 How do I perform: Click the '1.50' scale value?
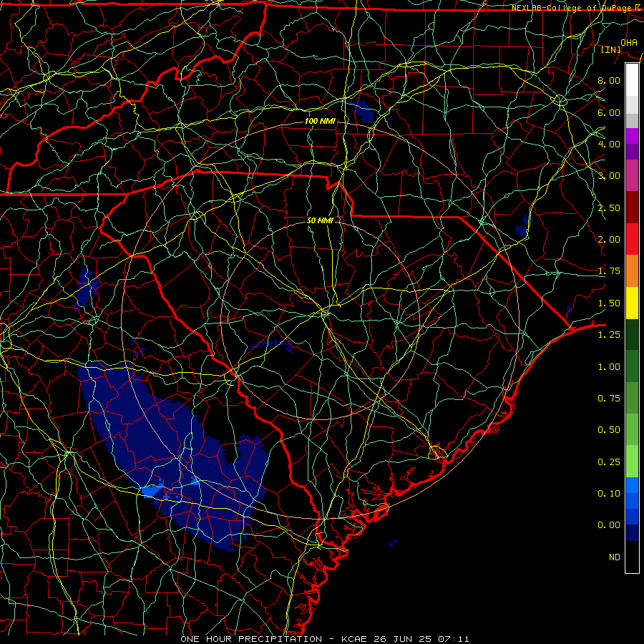(609, 303)
